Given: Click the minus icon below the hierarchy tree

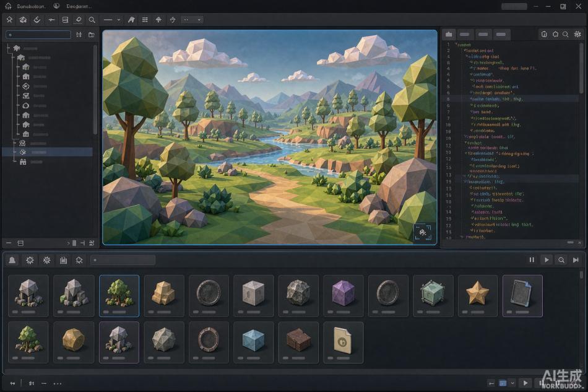Looking at the screenshot, I should 9,243.
